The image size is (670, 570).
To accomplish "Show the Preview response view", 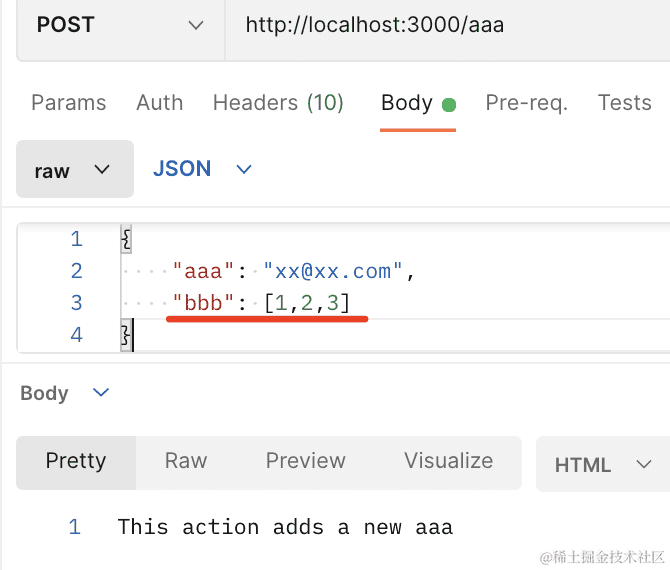I will [305, 461].
